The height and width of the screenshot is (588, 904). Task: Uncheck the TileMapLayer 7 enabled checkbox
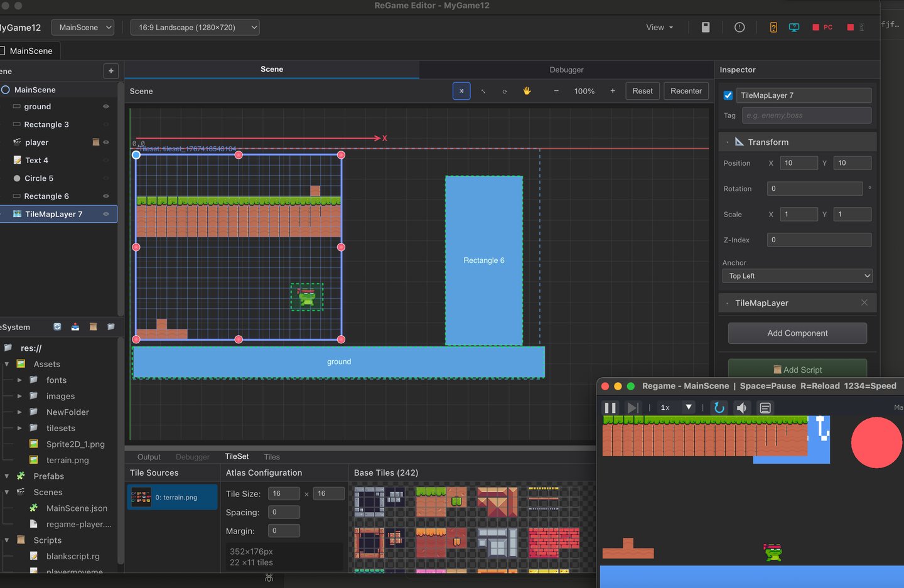coord(728,95)
